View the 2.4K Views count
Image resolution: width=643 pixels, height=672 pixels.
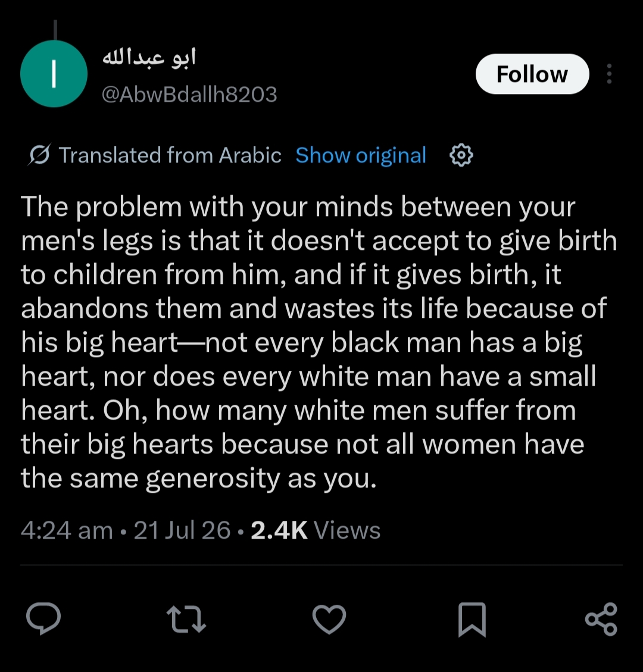316,530
